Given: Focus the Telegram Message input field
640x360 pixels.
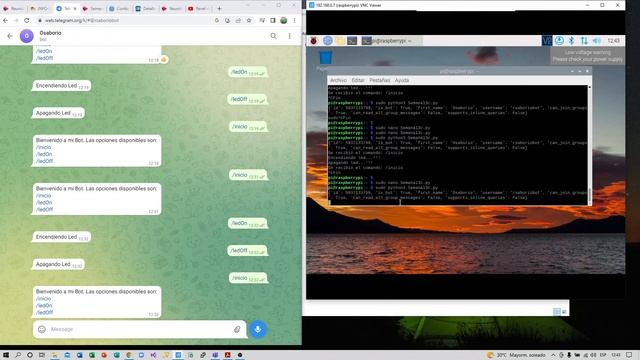Looking at the screenshot, I should point(140,329).
